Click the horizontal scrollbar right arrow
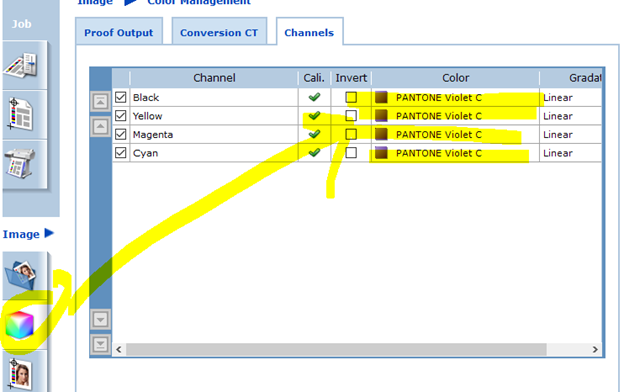 (x=595, y=349)
